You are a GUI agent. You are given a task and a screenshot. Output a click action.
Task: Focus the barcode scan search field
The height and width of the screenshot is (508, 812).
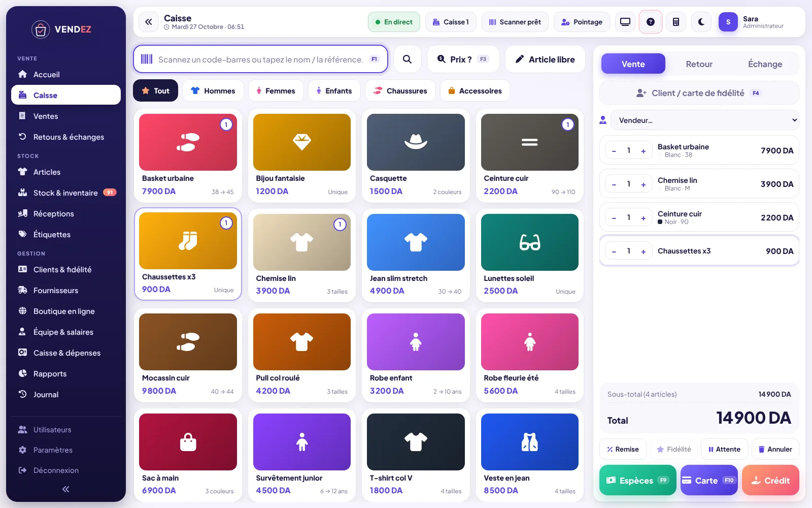260,59
